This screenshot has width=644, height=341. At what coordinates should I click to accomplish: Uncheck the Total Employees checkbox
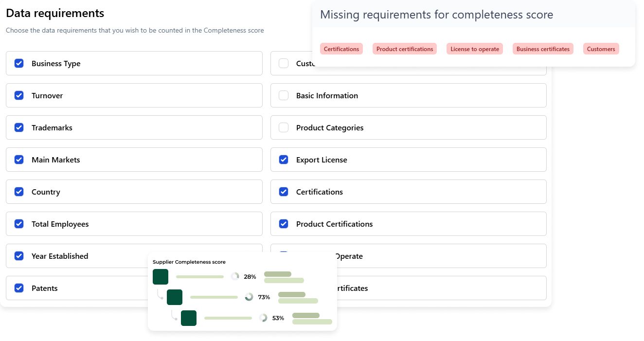[x=19, y=224]
